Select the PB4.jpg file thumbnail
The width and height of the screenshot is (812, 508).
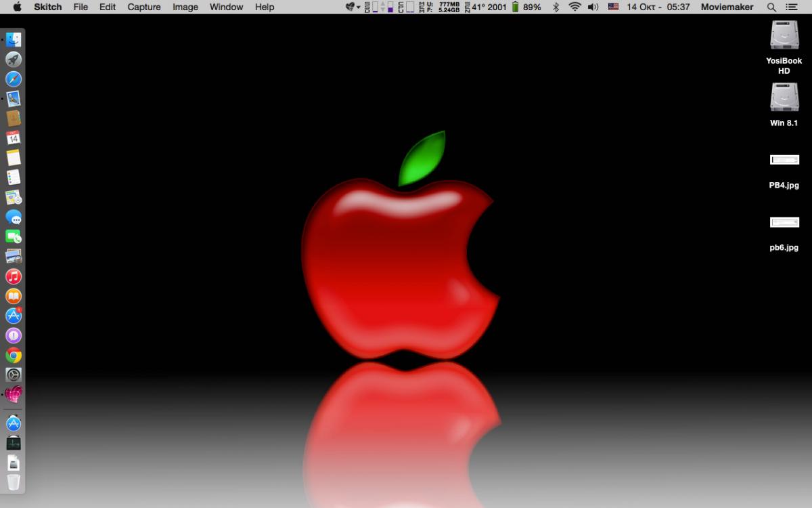click(x=784, y=160)
